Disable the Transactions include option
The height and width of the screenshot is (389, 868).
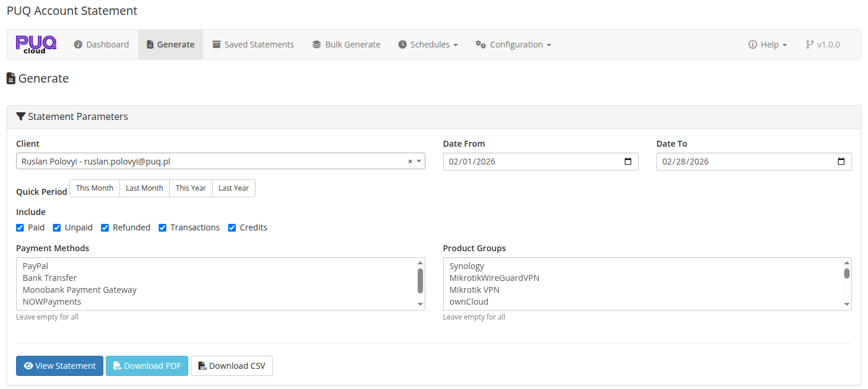[x=162, y=227]
